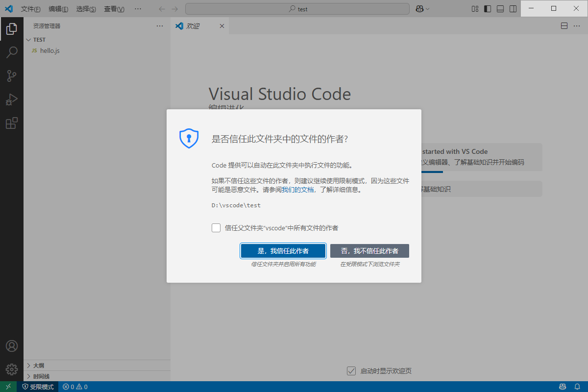Toggle 启动时显示欢迎页 checkbox
The width and height of the screenshot is (588, 392).
351,371
